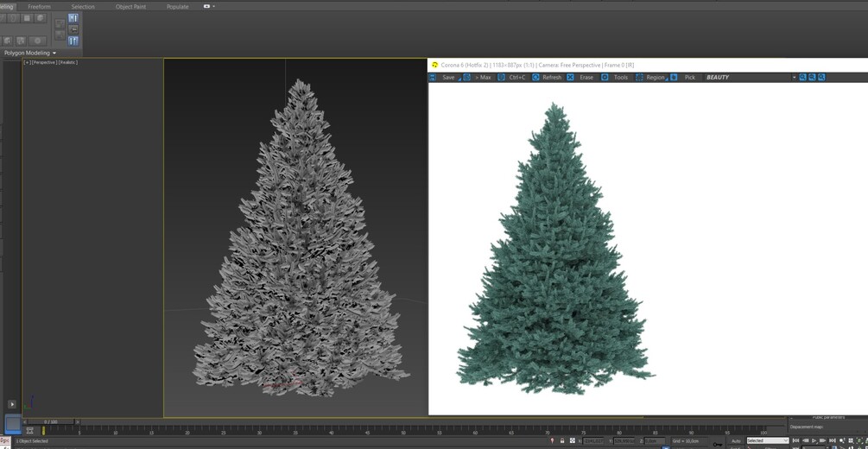
Task: Open the [Realistic] shading menu
Action: pyautogui.click(x=68, y=62)
